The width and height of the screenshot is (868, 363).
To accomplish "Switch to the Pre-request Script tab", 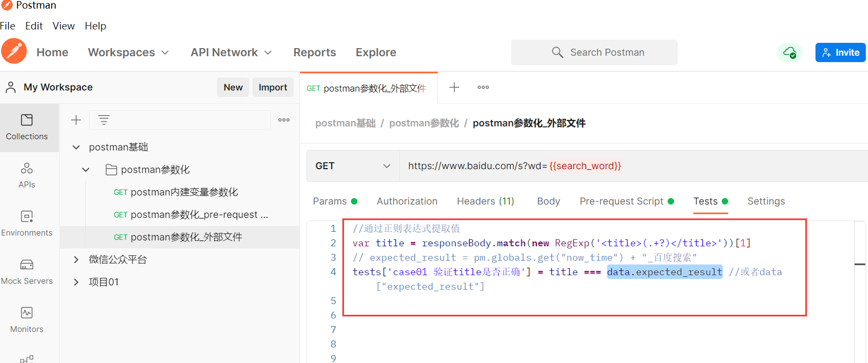I will tap(622, 201).
